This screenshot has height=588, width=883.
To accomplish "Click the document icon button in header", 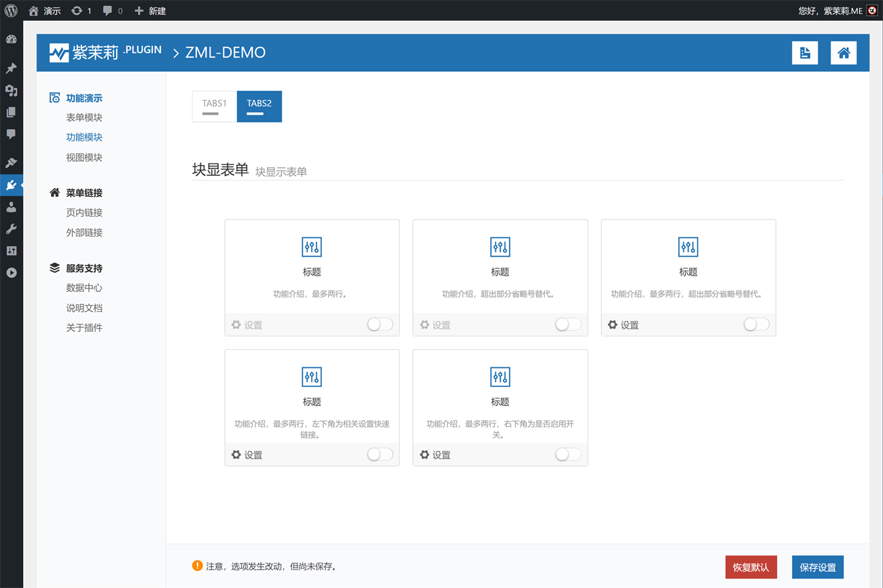I will click(805, 53).
